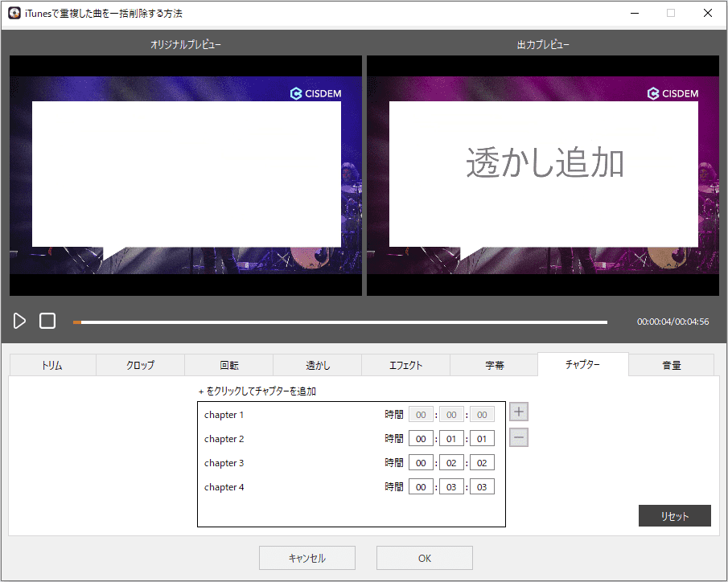Viewport: 728px width, 582px height.
Task: Stop the video playback
Action: point(47,321)
